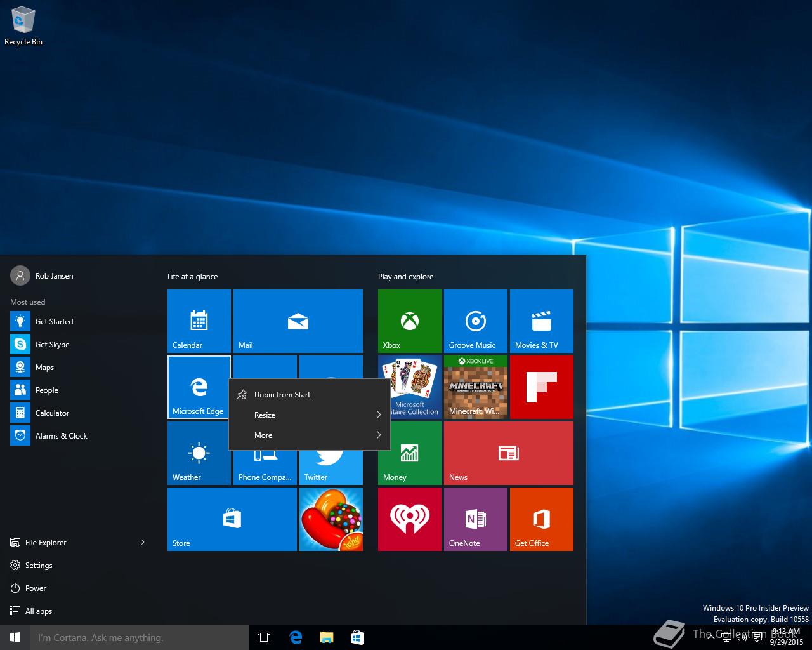812x650 pixels.
Task: Open the Movies & TV tile
Action: pos(542,321)
